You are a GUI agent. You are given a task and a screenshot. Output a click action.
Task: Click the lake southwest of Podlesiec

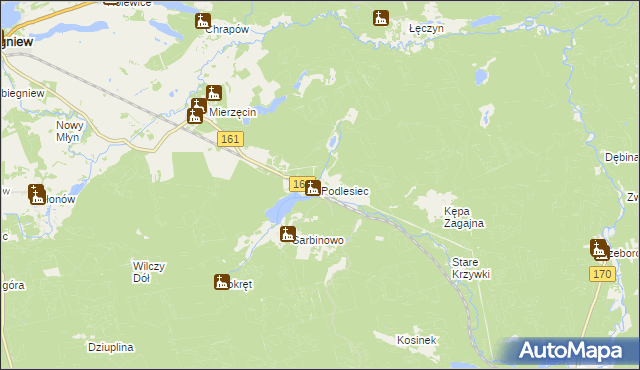click(284, 207)
